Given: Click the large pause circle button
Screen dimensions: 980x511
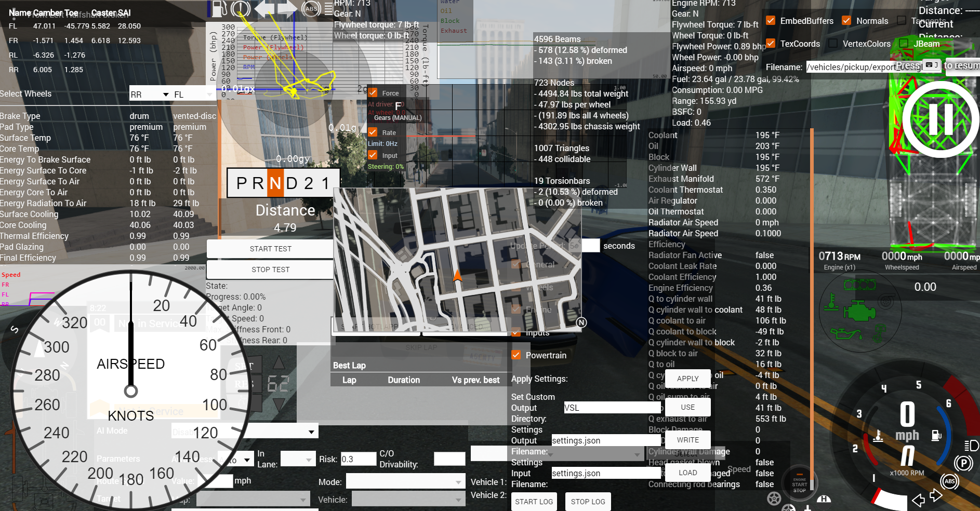Looking at the screenshot, I should (x=941, y=119).
